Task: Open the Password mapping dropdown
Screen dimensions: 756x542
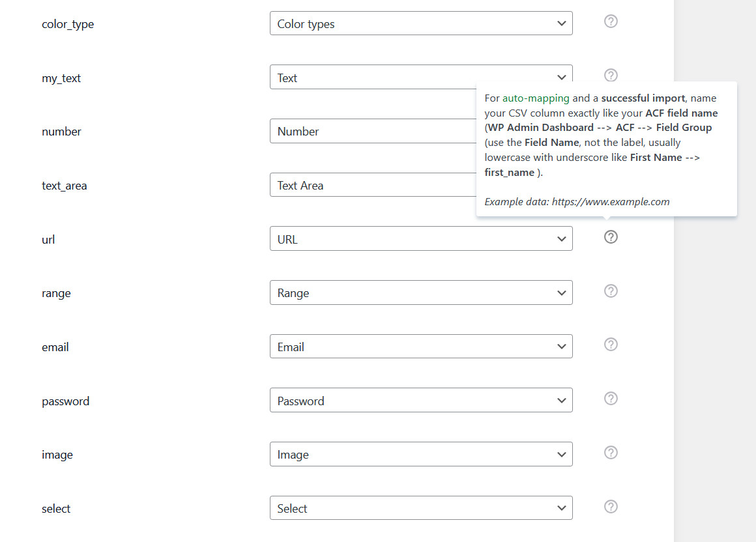Action: click(x=421, y=401)
